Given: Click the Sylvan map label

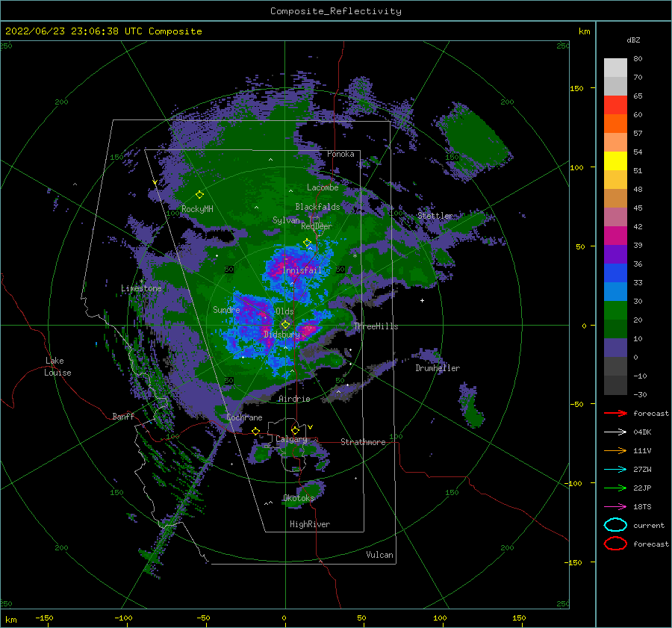Looking at the screenshot, I should [x=286, y=220].
